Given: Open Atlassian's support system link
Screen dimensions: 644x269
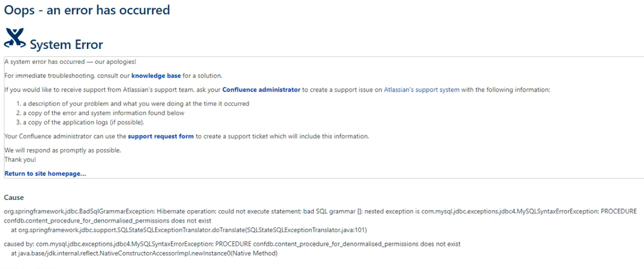Looking at the screenshot, I should [x=422, y=89].
